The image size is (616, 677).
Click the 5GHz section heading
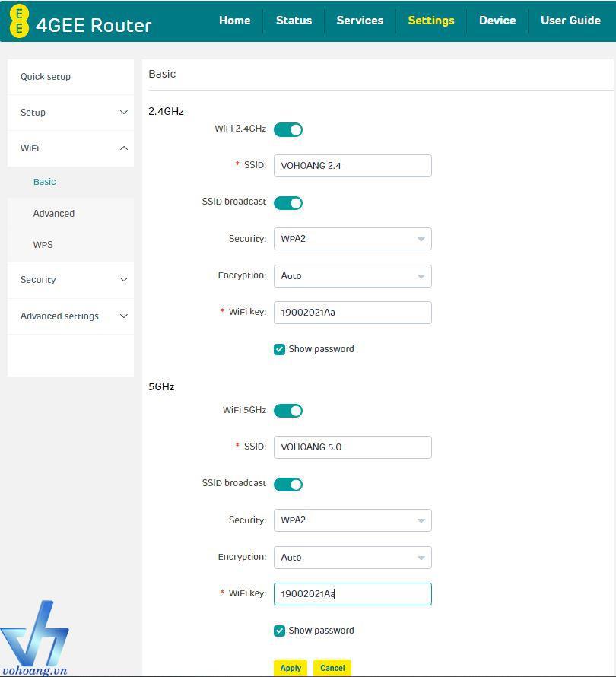[x=161, y=386]
